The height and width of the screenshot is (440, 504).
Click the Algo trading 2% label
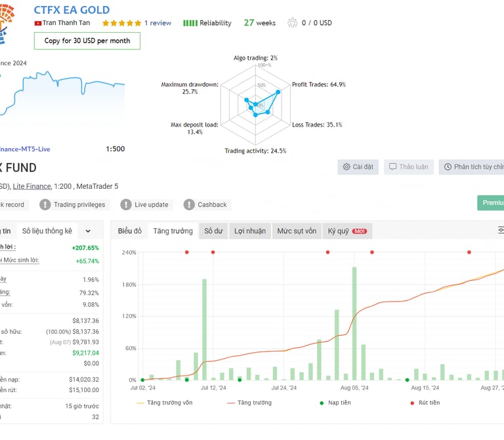point(255,58)
